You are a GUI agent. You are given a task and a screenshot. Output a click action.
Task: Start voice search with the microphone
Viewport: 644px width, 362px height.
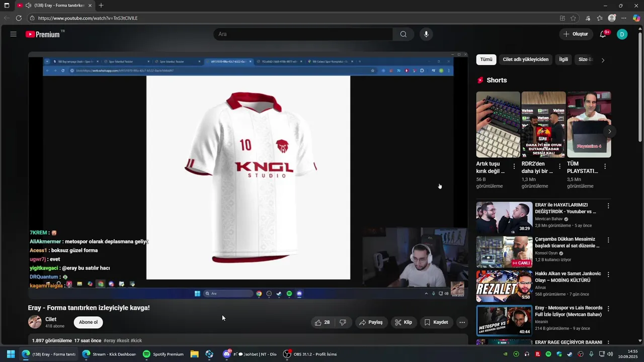coord(426,34)
